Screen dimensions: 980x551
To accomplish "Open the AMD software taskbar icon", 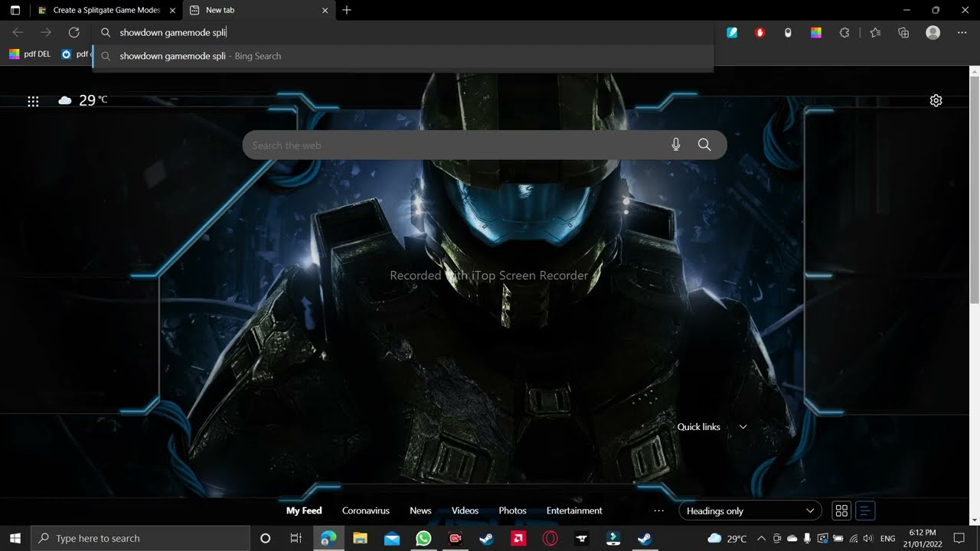I will click(518, 538).
